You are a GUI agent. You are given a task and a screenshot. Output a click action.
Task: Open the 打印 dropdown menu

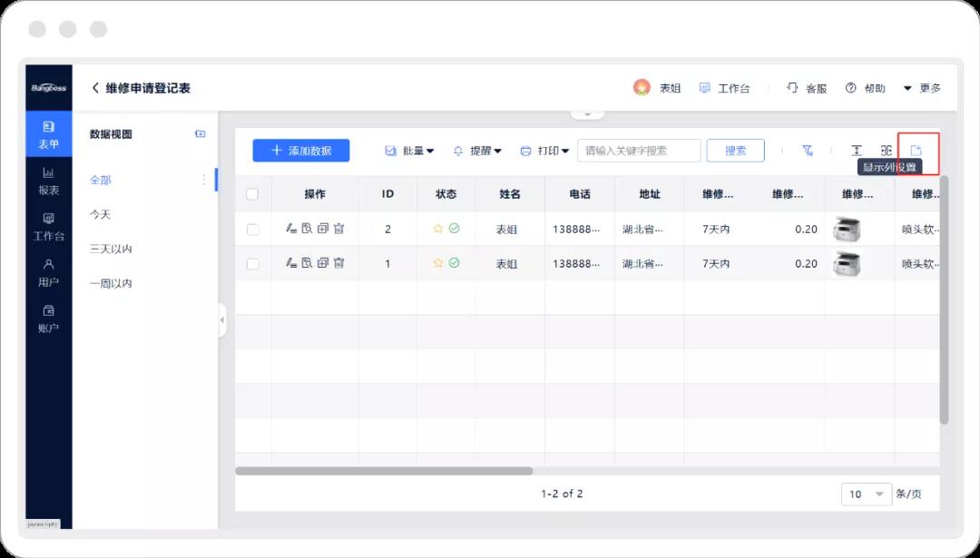tap(544, 151)
